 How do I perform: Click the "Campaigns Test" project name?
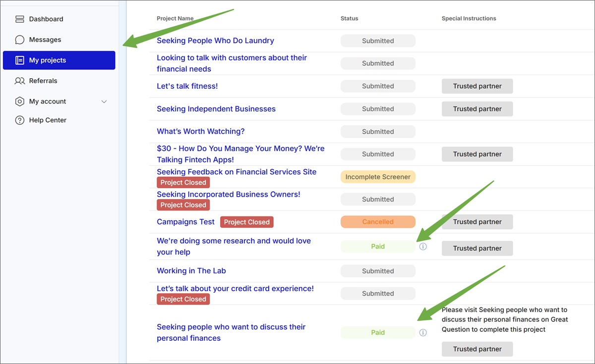point(185,221)
